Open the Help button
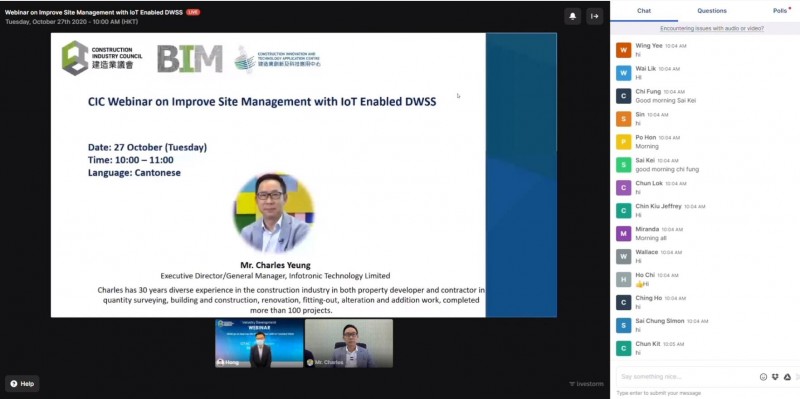This screenshot has height=399, width=800. pos(22,384)
